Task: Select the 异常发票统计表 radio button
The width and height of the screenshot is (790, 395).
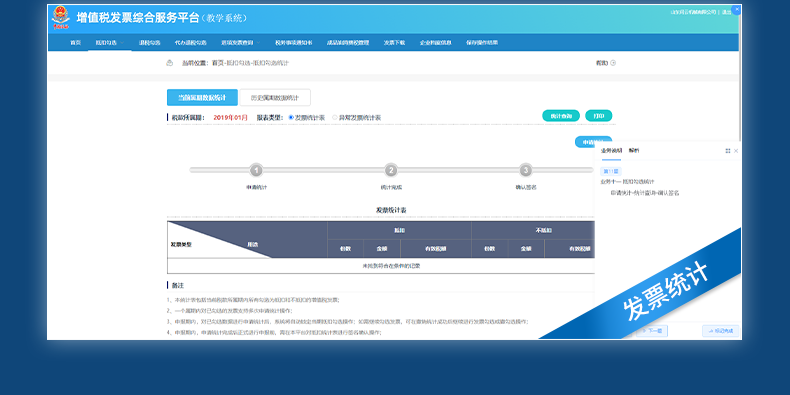Action: pyautogui.click(x=335, y=117)
